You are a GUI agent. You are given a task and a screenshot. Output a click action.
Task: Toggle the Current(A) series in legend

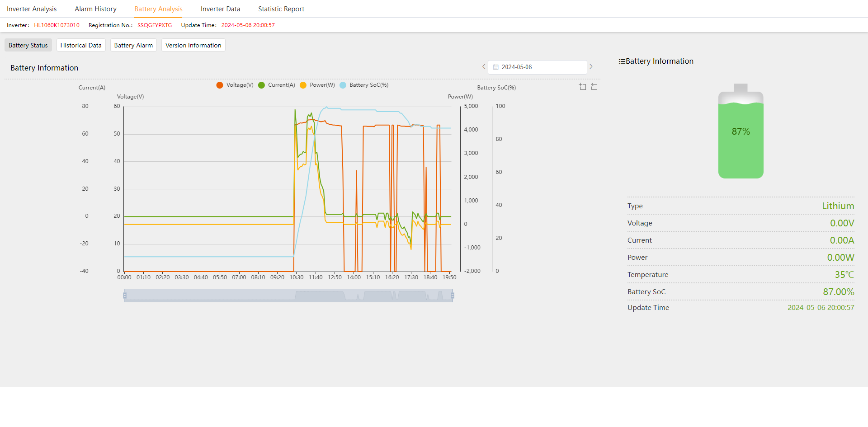(x=276, y=85)
